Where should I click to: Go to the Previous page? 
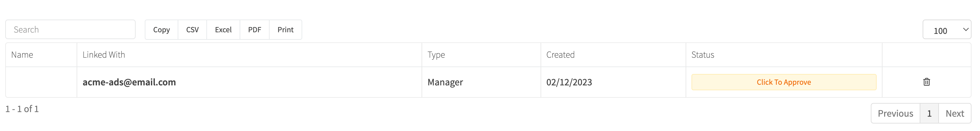(x=895, y=113)
